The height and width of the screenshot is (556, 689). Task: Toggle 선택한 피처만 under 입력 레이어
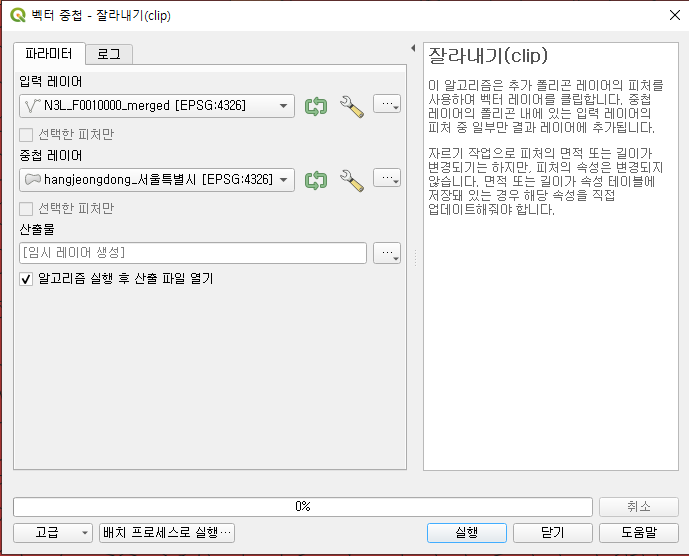click(27, 133)
